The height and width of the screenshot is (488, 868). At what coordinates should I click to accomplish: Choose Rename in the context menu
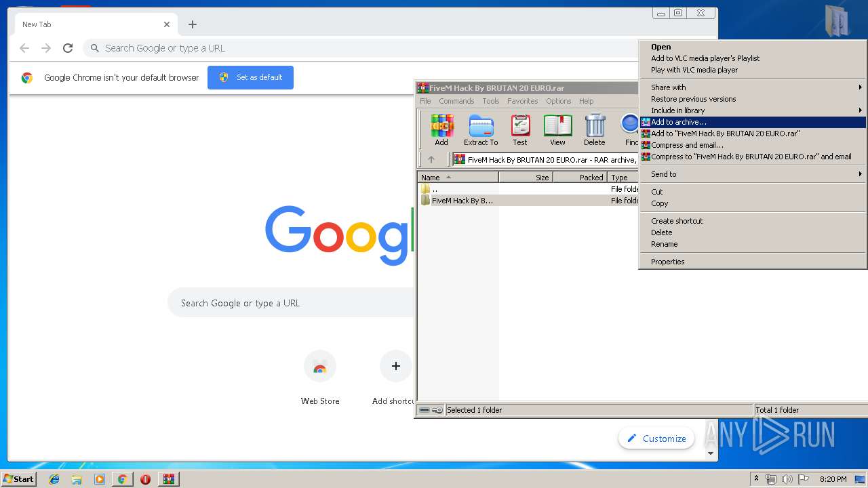[753, 244]
